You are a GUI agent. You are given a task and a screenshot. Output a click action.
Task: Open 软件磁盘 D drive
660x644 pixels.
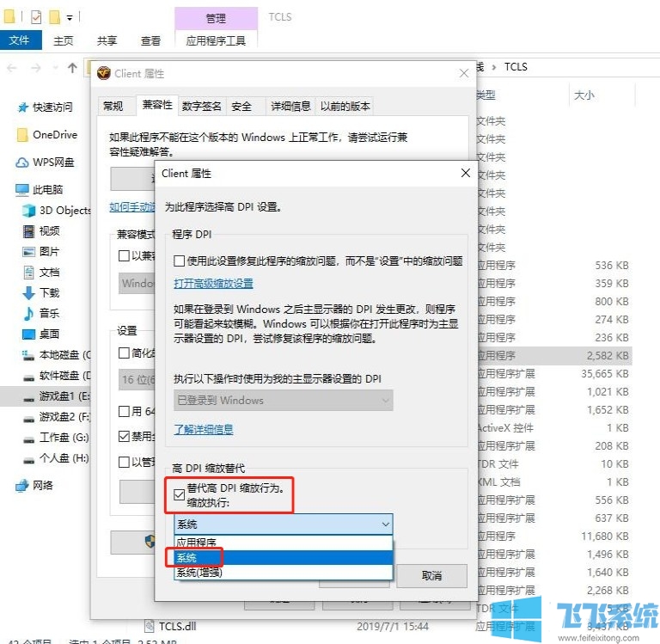coord(57,375)
